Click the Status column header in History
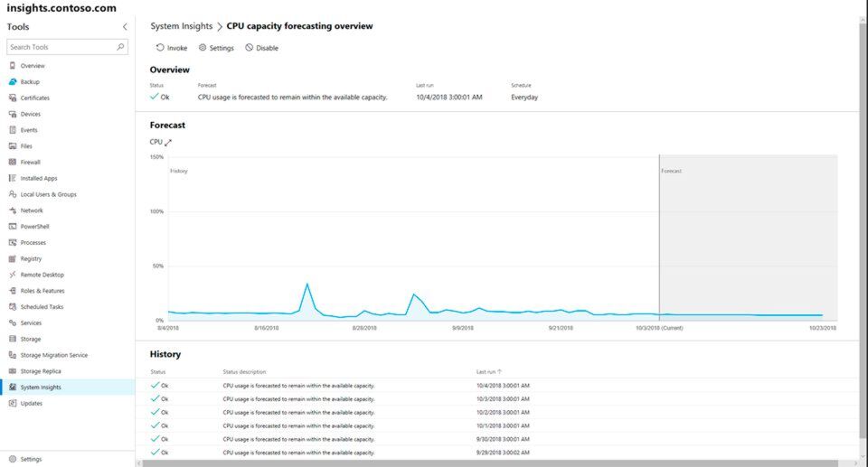Screen dimensions: 868x467 click(x=157, y=372)
